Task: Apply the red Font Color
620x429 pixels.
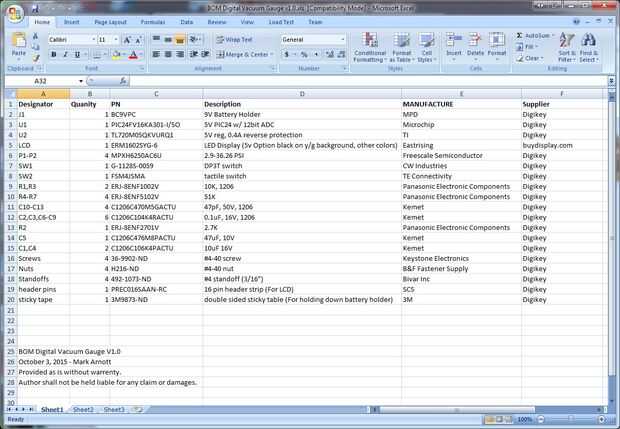Action: pos(133,55)
